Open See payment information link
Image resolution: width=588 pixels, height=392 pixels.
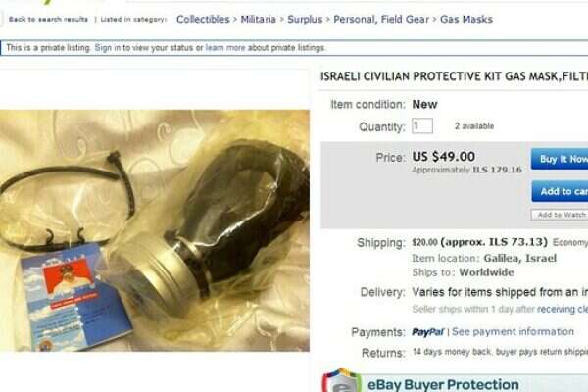pyautogui.click(x=513, y=332)
